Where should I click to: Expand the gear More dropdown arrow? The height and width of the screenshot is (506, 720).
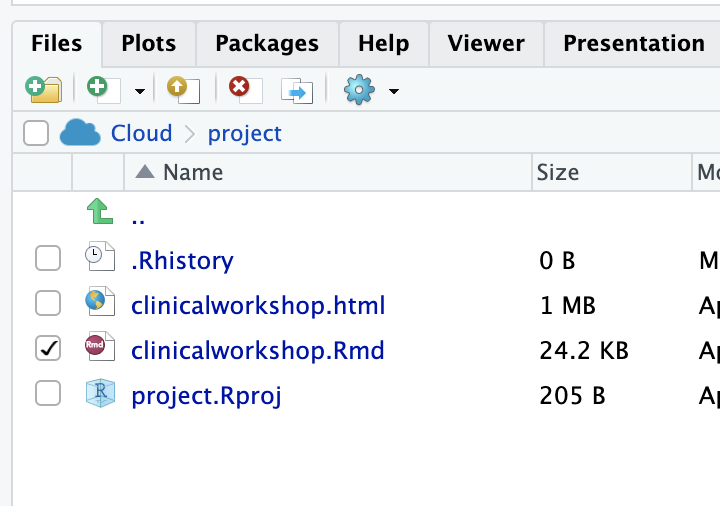(x=394, y=91)
